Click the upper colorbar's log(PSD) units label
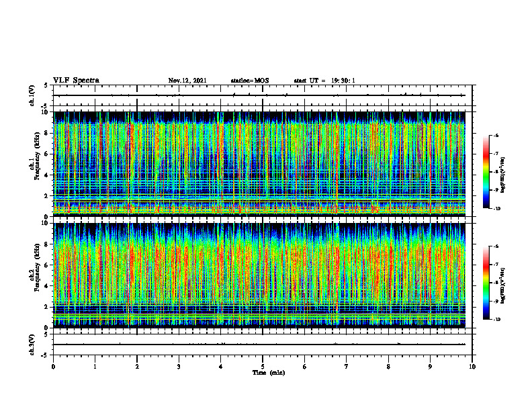 point(503,175)
